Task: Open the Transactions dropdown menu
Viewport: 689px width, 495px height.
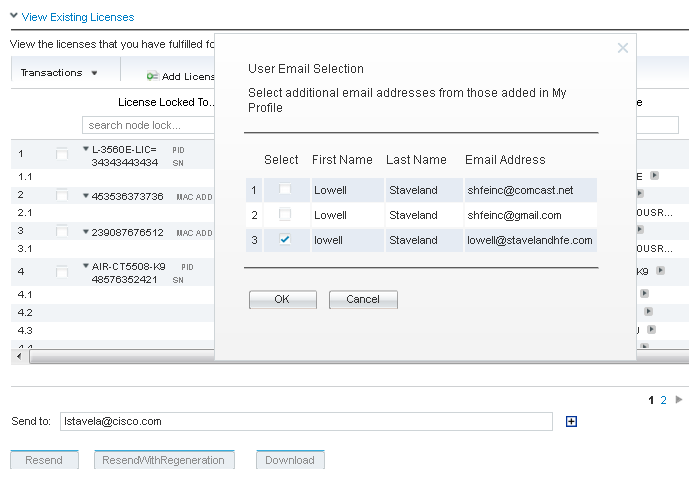Action: 59,73
